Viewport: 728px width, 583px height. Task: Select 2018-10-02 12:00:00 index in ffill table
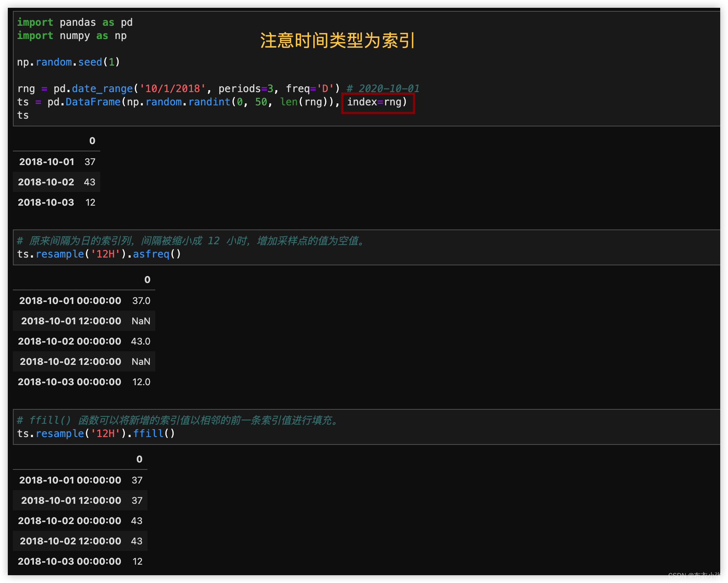pos(71,541)
